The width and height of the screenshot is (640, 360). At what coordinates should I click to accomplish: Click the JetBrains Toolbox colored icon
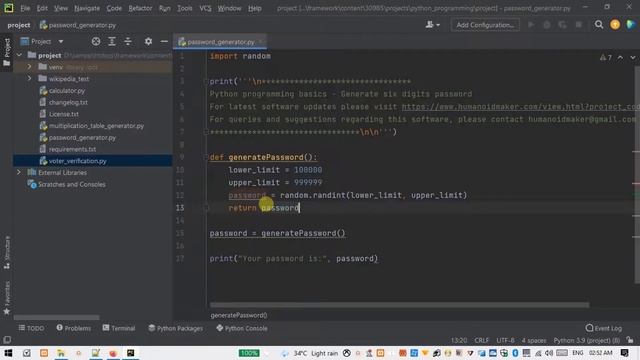point(631,25)
